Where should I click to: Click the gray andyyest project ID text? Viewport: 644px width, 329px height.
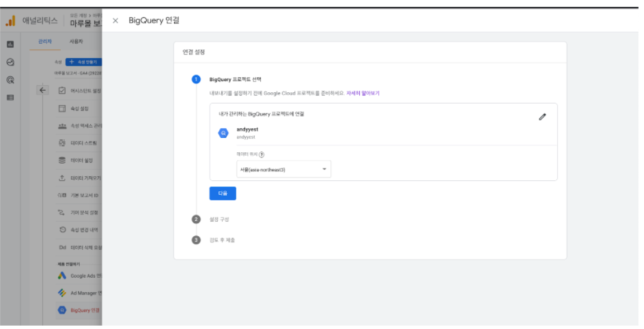tap(246, 137)
